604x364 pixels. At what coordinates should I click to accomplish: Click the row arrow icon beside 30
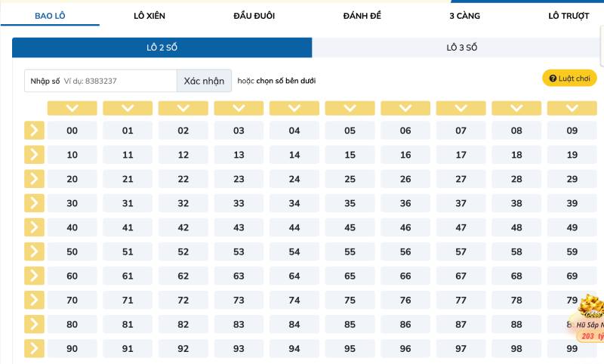34,203
